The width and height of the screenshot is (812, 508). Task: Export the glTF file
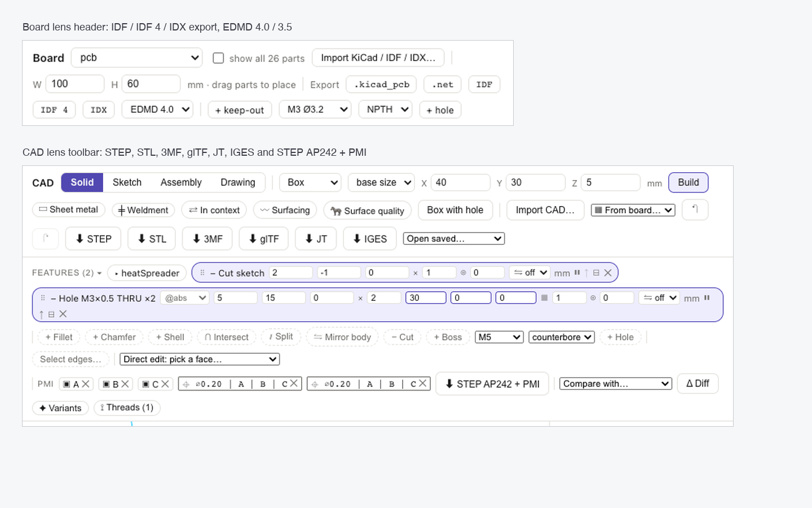264,239
